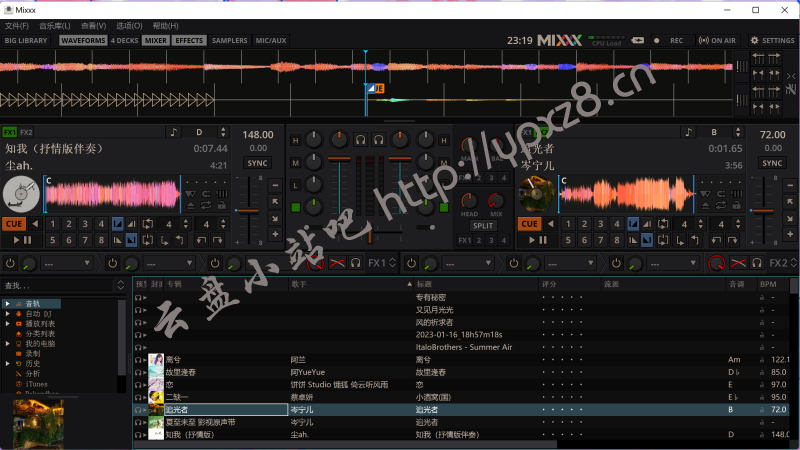Adjust the crossfader
The image size is (800, 450).
tap(370, 235)
